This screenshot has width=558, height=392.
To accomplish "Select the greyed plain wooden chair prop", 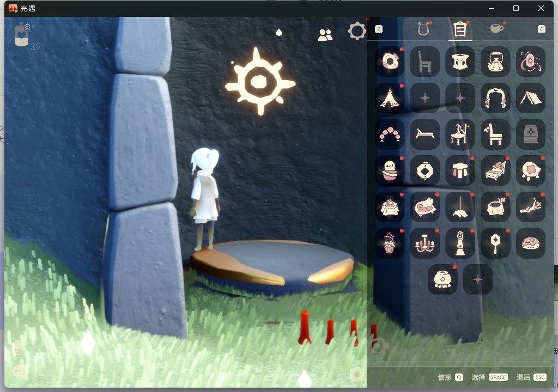I will tap(425, 62).
